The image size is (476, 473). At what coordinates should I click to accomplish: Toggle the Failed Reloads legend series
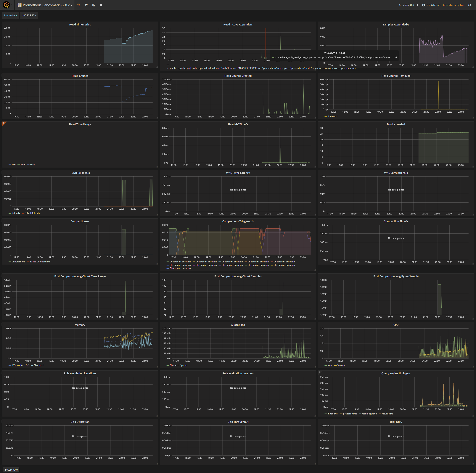coord(32,213)
